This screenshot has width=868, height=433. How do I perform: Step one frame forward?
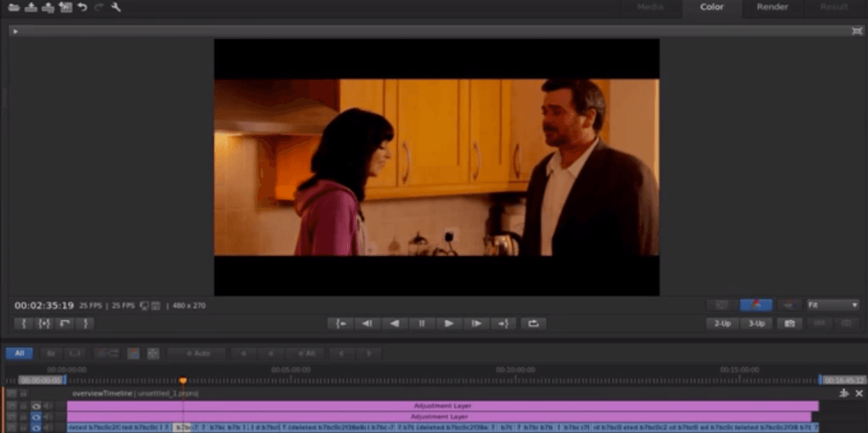pyautogui.click(x=477, y=324)
